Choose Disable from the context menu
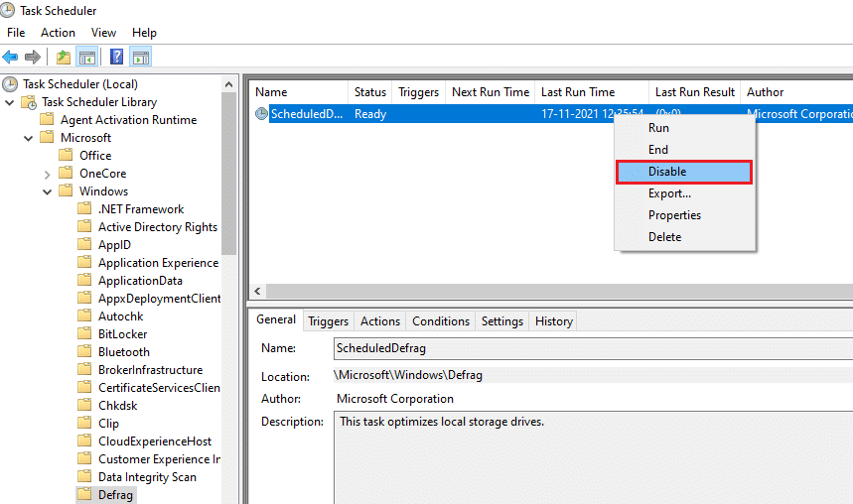Screen dimensions: 853x504 tap(684, 172)
